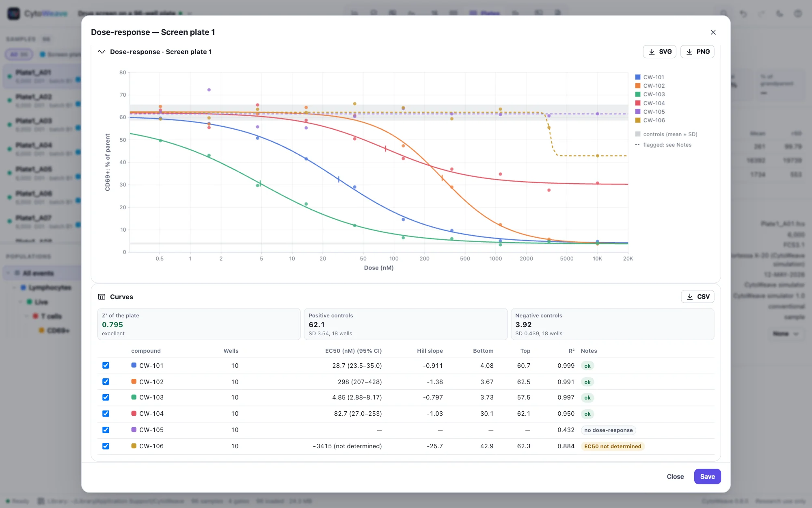Click the 'Top' column header

pyautogui.click(x=525, y=351)
